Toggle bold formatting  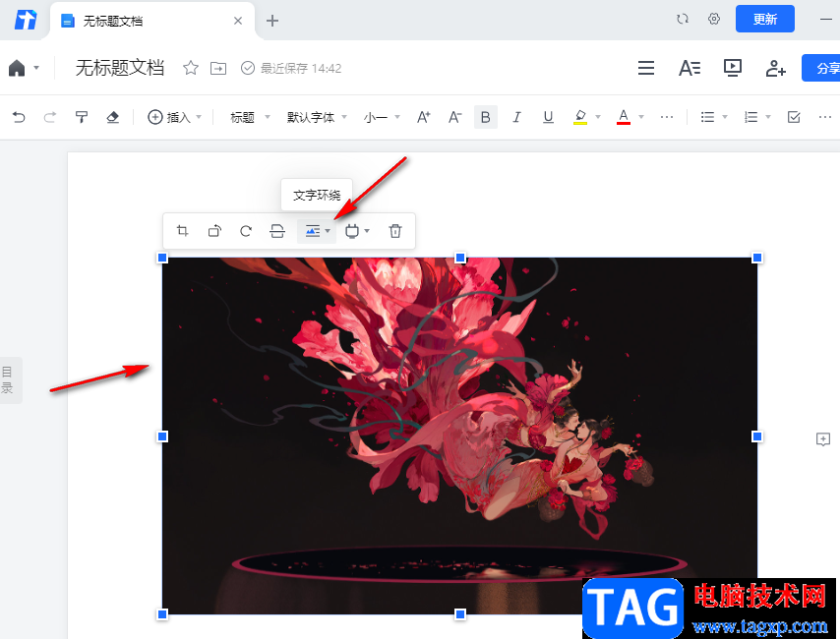pyautogui.click(x=486, y=117)
